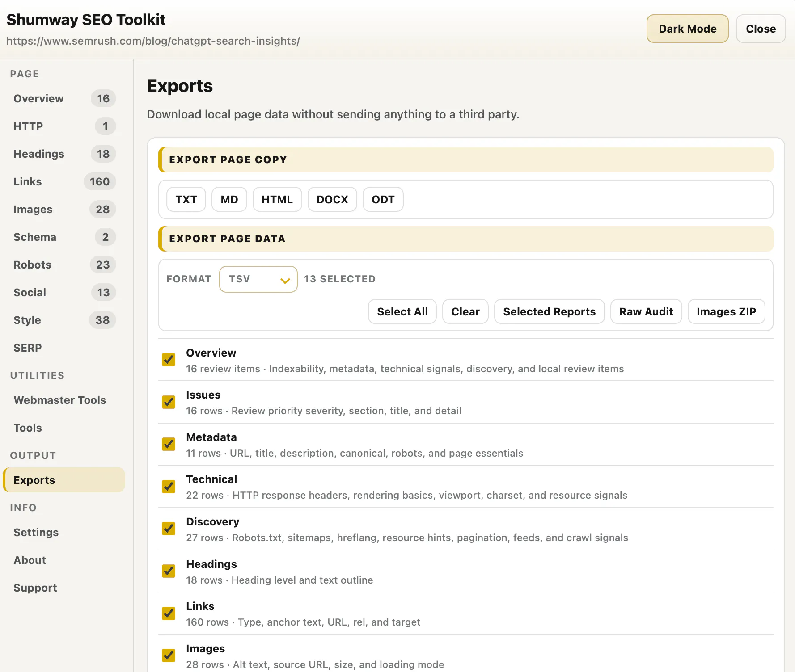795x672 pixels.
Task: Click '27 rows · Robots.txt, sitemaps' description
Action: [x=407, y=538]
